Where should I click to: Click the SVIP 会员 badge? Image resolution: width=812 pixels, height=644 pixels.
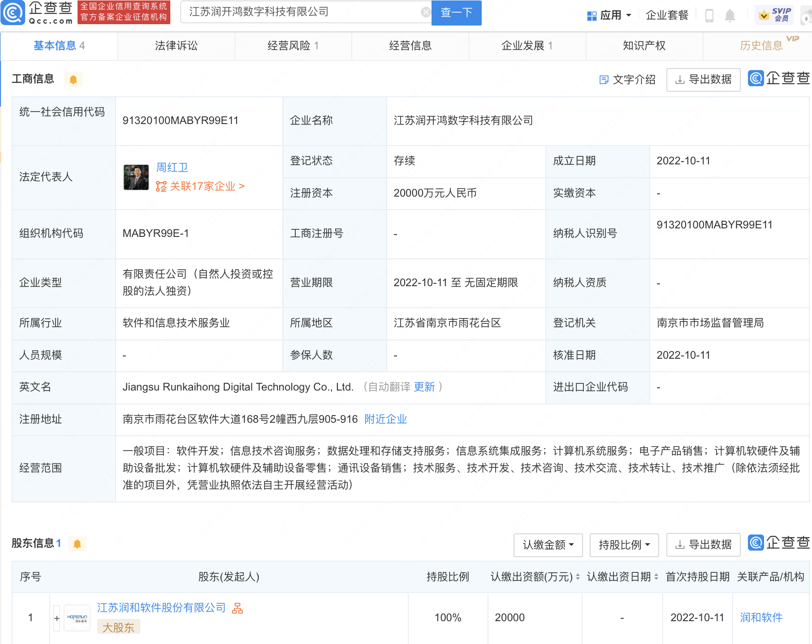tap(774, 15)
